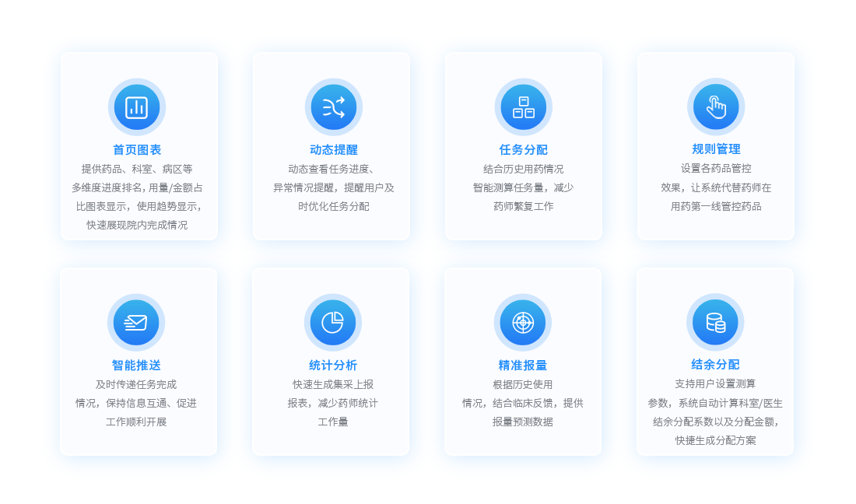Click the pointing hand icon for 规则管理
Image resolution: width=856 pixels, height=504 pixels.
[x=716, y=107]
